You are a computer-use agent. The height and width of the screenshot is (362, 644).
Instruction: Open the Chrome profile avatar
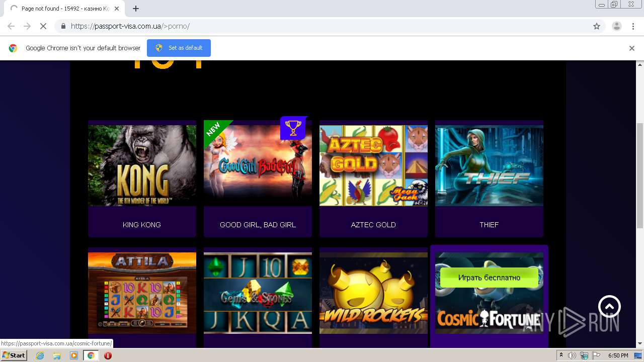click(616, 26)
